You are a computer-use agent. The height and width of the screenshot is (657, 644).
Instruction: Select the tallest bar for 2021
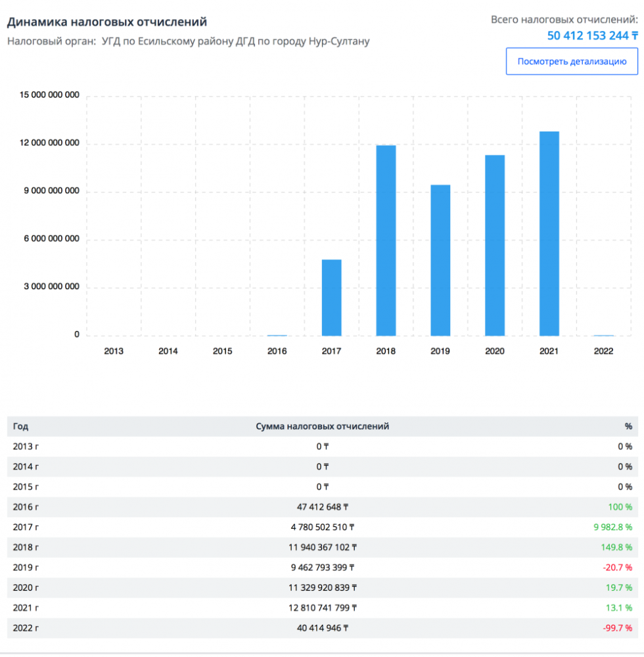click(549, 233)
